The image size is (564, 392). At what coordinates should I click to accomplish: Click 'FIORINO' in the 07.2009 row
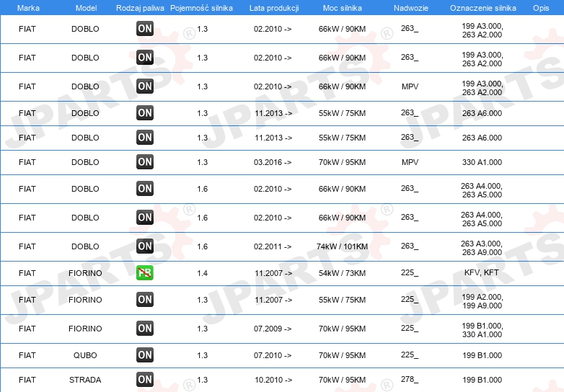pyautogui.click(x=85, y=329)
